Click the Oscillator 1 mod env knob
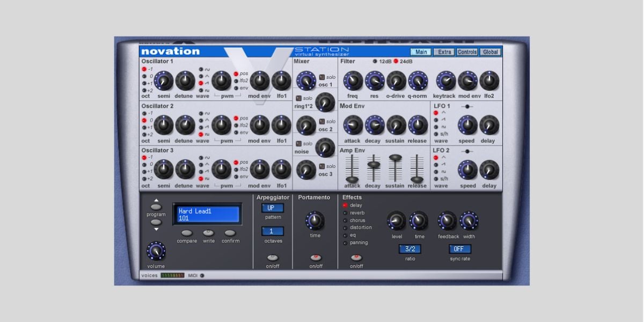 pos(260,81)
